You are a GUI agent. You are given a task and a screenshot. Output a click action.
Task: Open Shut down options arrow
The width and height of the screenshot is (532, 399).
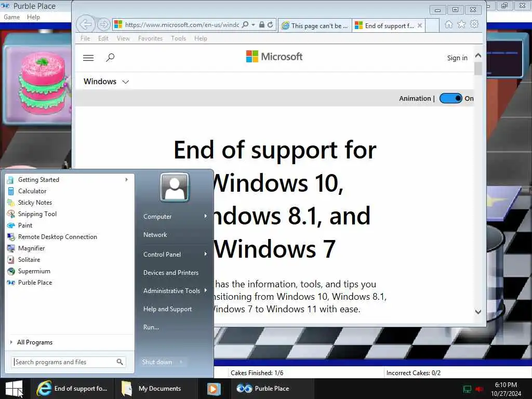(181, 362)
